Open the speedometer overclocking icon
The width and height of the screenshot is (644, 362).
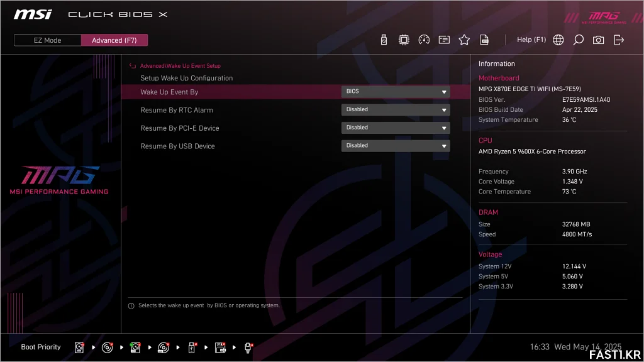pos(424,40)
